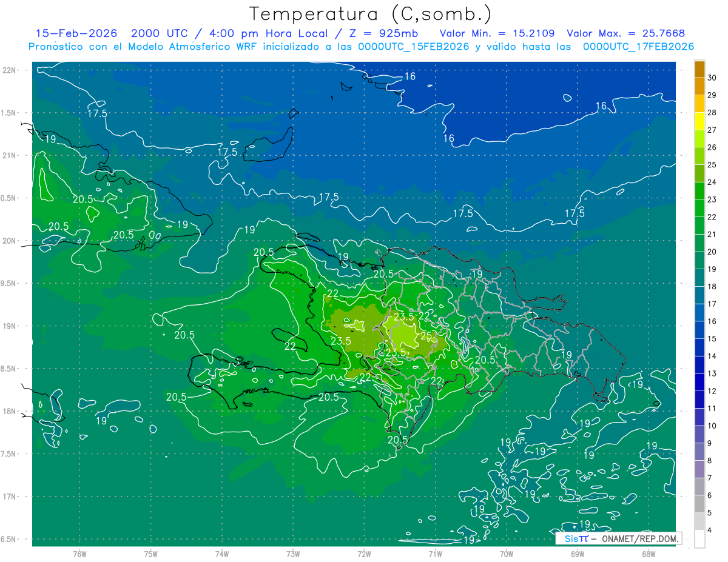
Task: Click the colorbar label "4"
Action: [710, 530]
